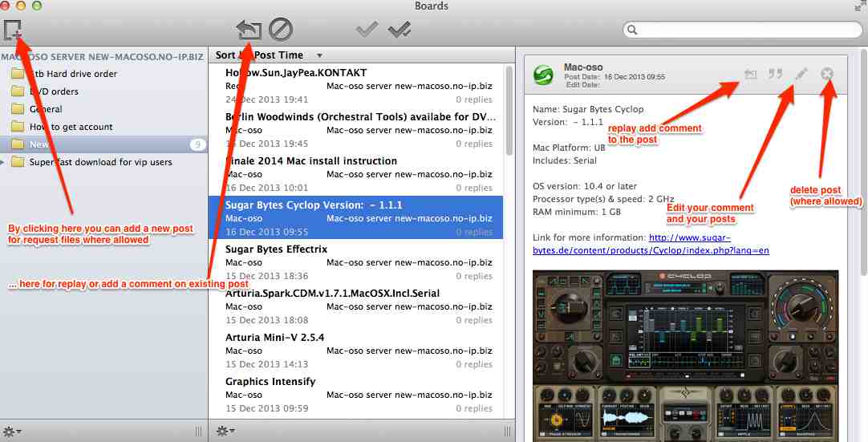Screen dimensions: 868x442
Task: Open the gear menu under boards sidebar
Action: pos(11,431)
